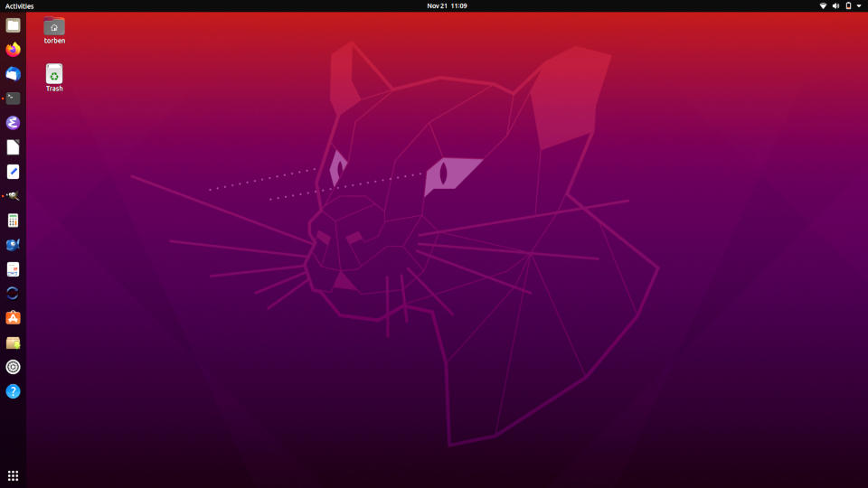Screen dimensions: 868x488
Task: Show Applications grid button
Action: coord(13,475)
